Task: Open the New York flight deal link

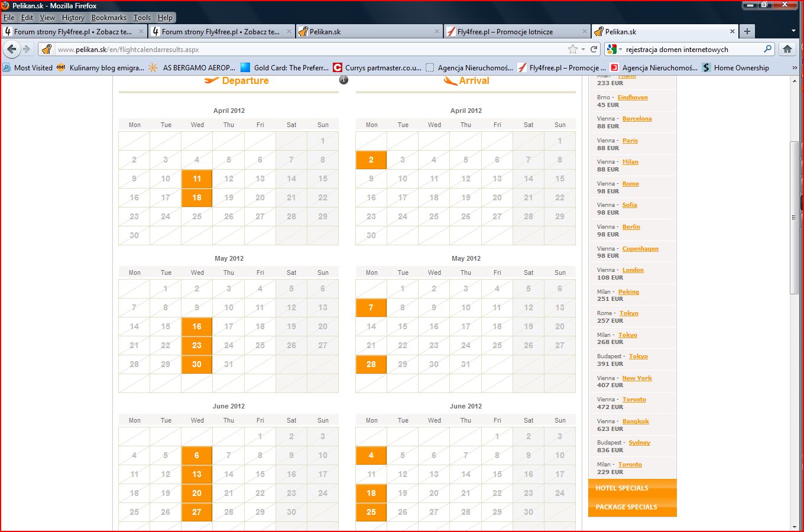Action: point(637,378)
